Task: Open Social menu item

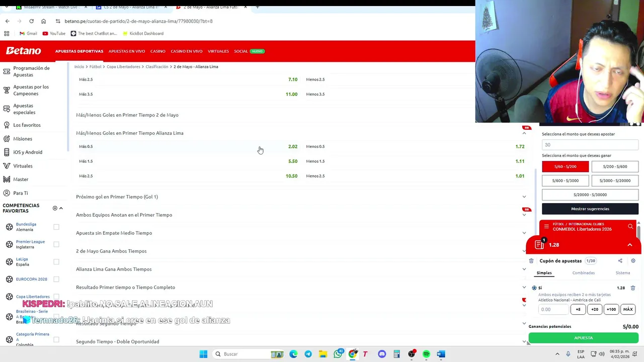Action: point(241,51)
